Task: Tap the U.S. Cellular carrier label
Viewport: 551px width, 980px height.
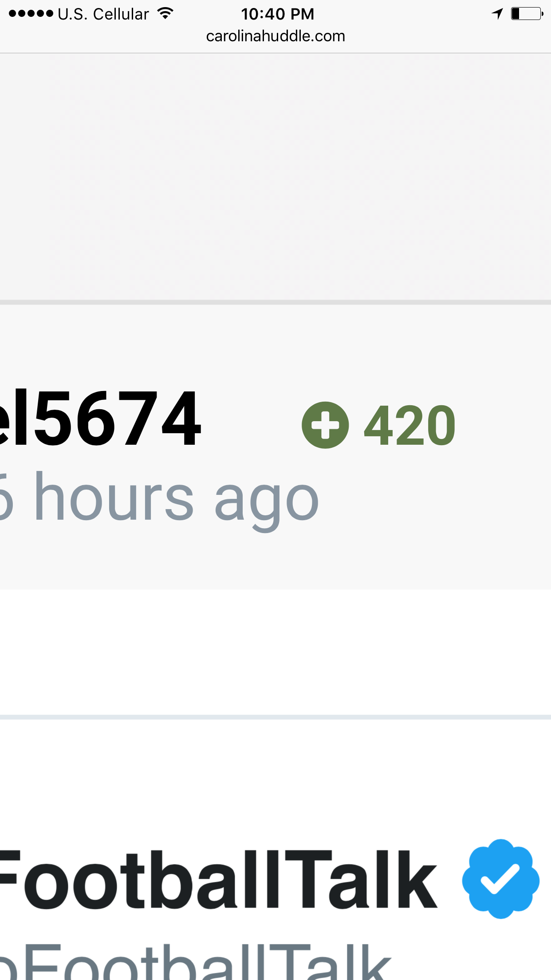Action: [x=103, y=14]
